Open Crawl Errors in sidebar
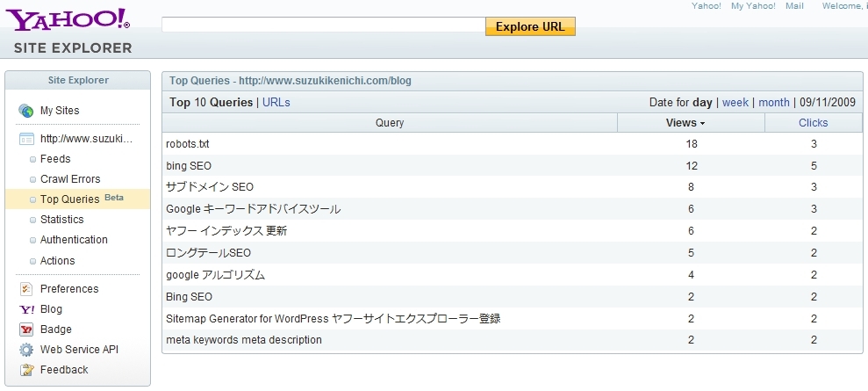Image resolution: width=868 pixels, height=391 pixels. pyautogui.click(x=70, y=179)
